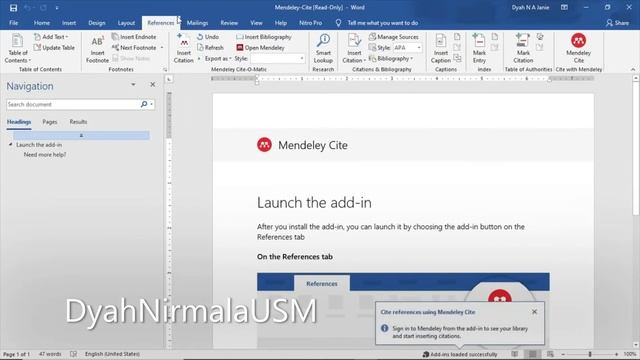Click the zoom in plus button
This screenshot has height=360, width=640.
(616, 354)
